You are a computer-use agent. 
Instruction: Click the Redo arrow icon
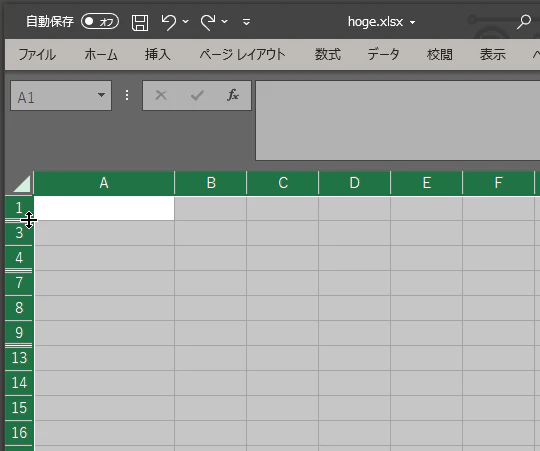click(208, 22)
